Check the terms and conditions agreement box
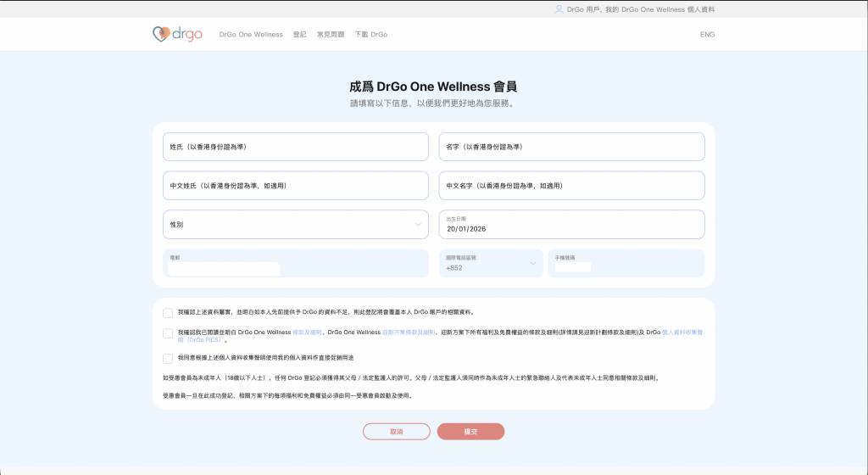 tap(168, 333)
